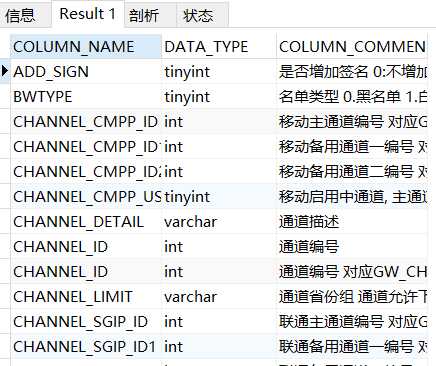Select the comment cell starting 移动启用中通道
This screenshot has height=366, width=436.
352,197
